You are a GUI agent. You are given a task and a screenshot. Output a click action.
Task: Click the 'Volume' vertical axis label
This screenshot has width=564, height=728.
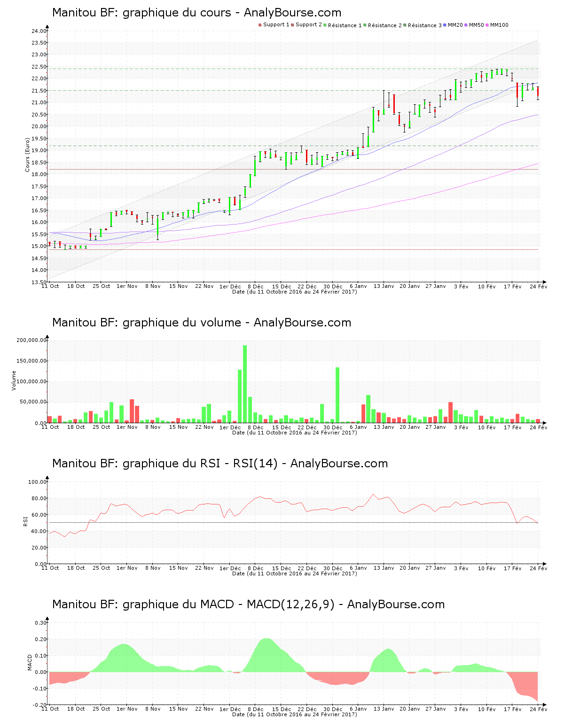pyautogui.click(x=14, y=380)
